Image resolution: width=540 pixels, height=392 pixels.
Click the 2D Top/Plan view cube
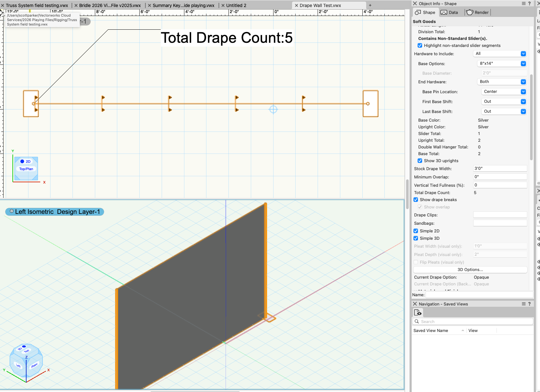pyautogui.click(x=26, y=168)
